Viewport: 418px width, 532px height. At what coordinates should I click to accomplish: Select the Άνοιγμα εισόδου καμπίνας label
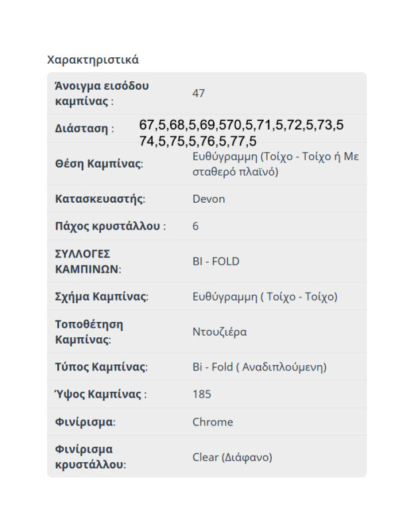[x=102, y=94]
